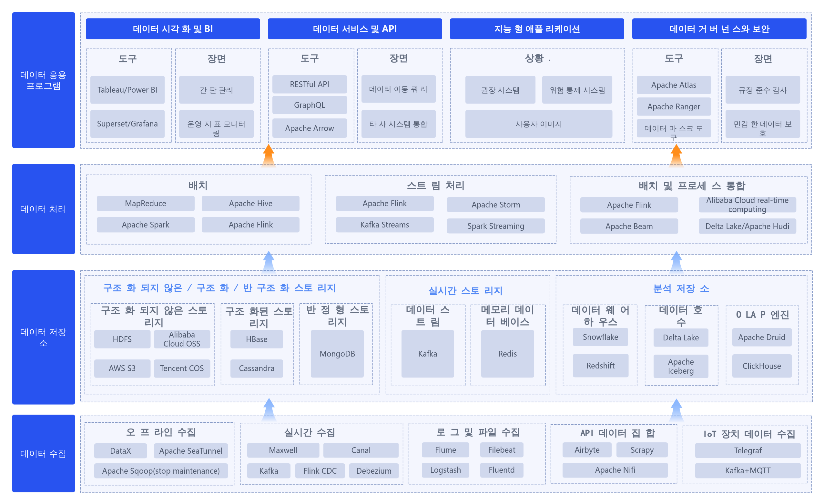Click the MapReduce box
This screenshot has height=504, width=824.
tap(146, 203)
